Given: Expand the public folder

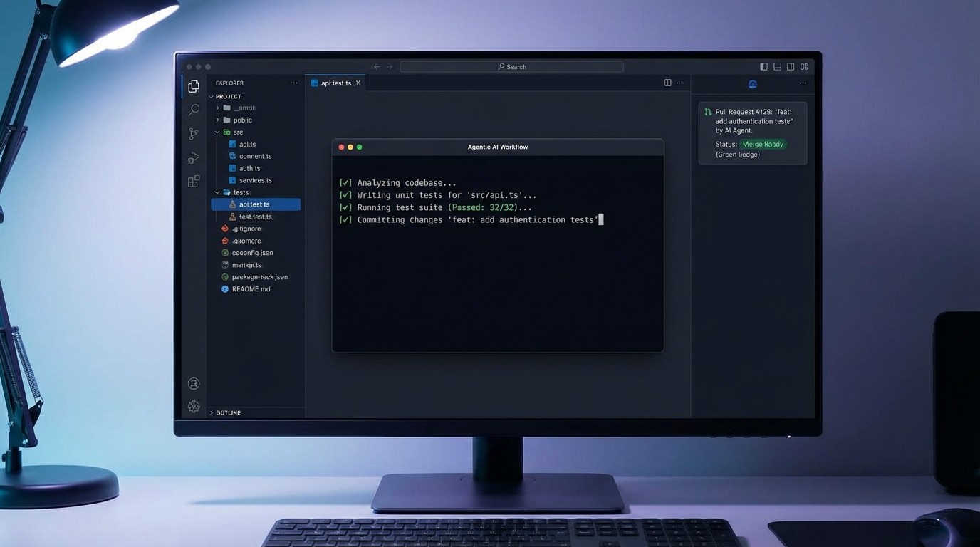Looking at the screenshot, I should point(217,120).
